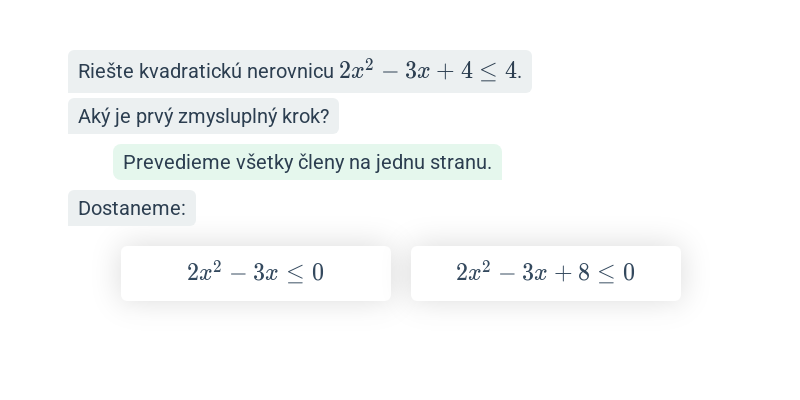The width and height of the screenshot is (800, 400).
Task: Choose the answer 2x² − 3x ≤ 0
Action: click(256, 273)
